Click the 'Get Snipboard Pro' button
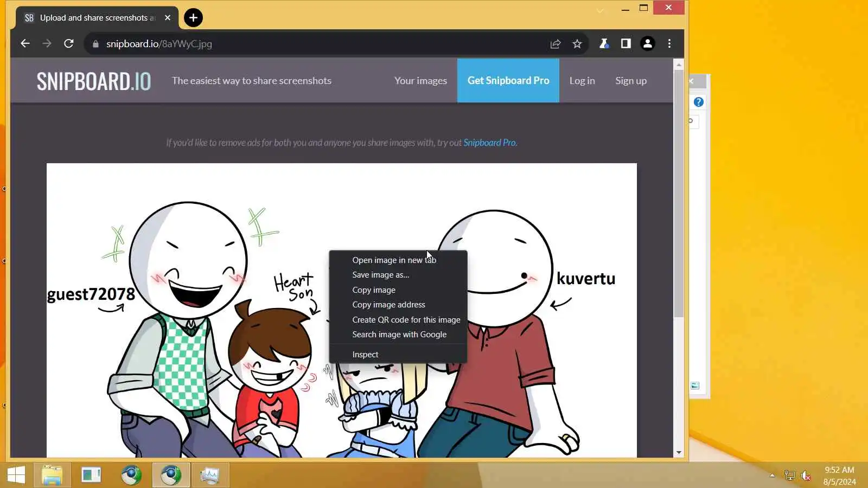The image size is (868, 488). 508,81
